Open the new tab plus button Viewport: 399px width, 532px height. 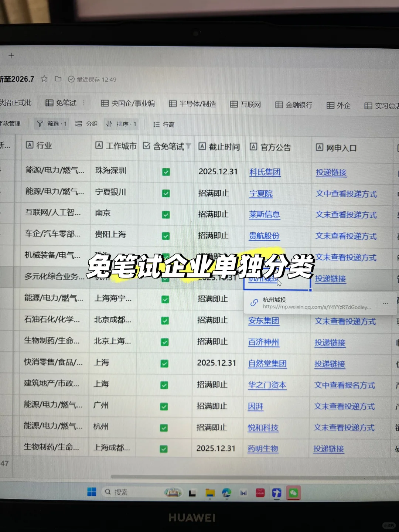tap(11, 56)
